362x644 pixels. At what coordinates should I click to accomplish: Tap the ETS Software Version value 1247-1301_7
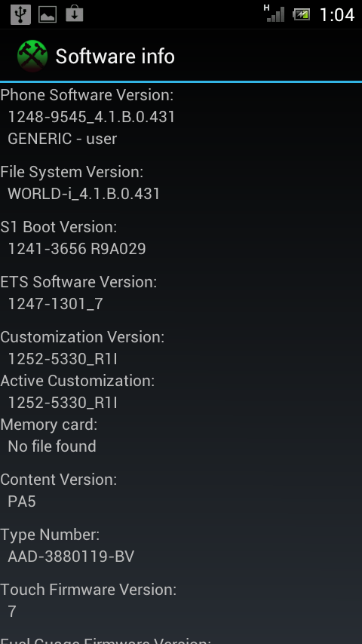(x=56, y=304)
